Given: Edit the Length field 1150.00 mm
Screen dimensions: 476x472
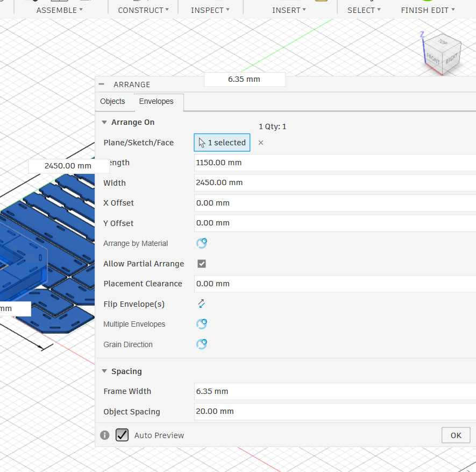Looking at the screenshot, I should tap(335, 163).
